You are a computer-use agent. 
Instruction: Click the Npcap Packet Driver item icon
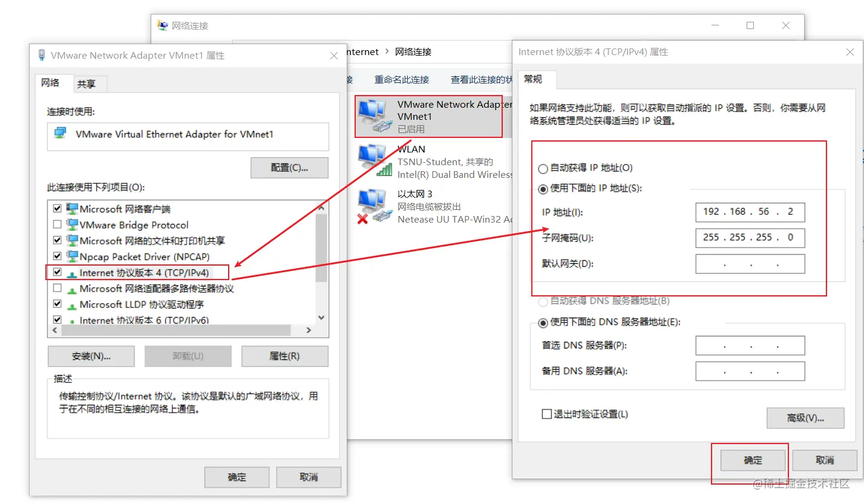point(72,256)
